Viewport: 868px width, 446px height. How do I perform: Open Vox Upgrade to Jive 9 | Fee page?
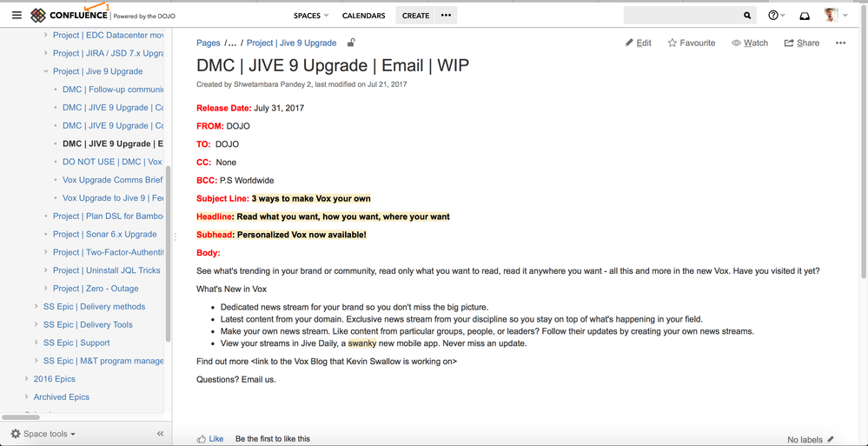pyautogui.click(x=113, y=198)
